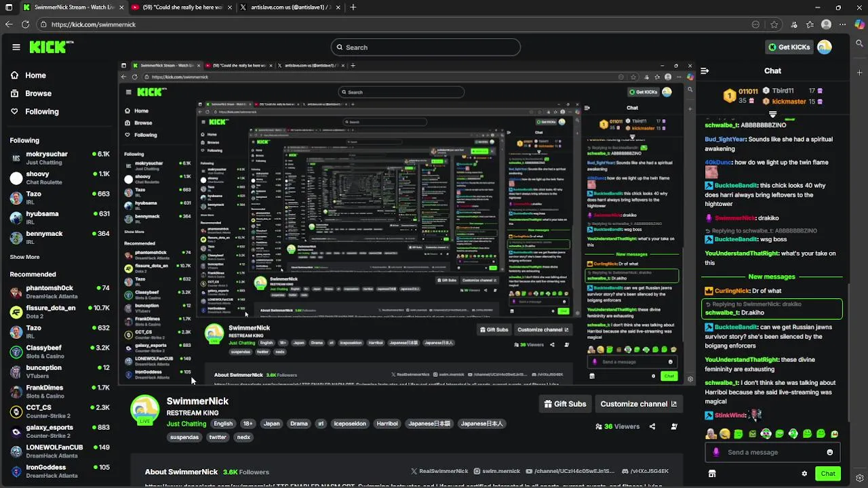
Task: Reload the page with the refresh icon
Action: pos(25,24)
